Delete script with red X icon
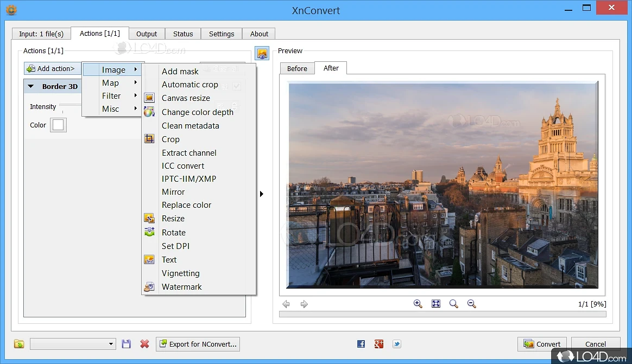Screen dimensions: 632x364 pos(144,344)
